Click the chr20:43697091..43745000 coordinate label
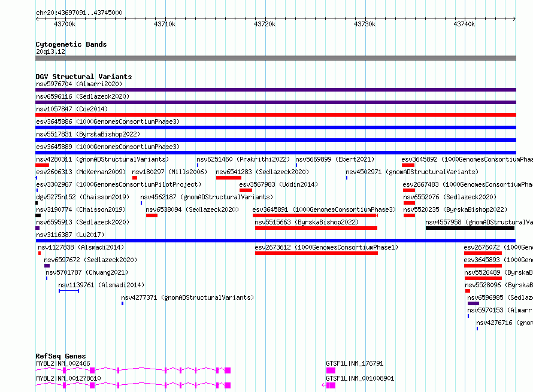The height and width of the screenshot is (392, 533). [79, 13]
